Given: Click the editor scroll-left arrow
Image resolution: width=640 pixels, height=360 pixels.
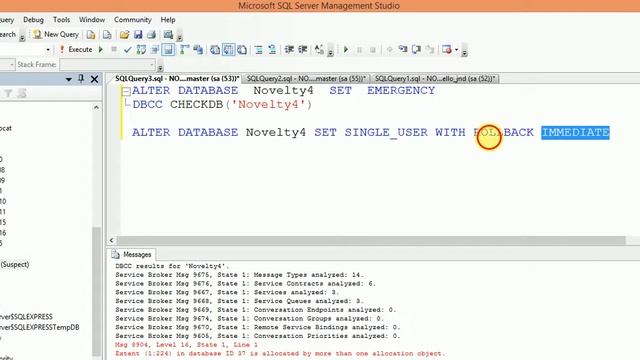Looking at the screenshot, I should 112,240.
